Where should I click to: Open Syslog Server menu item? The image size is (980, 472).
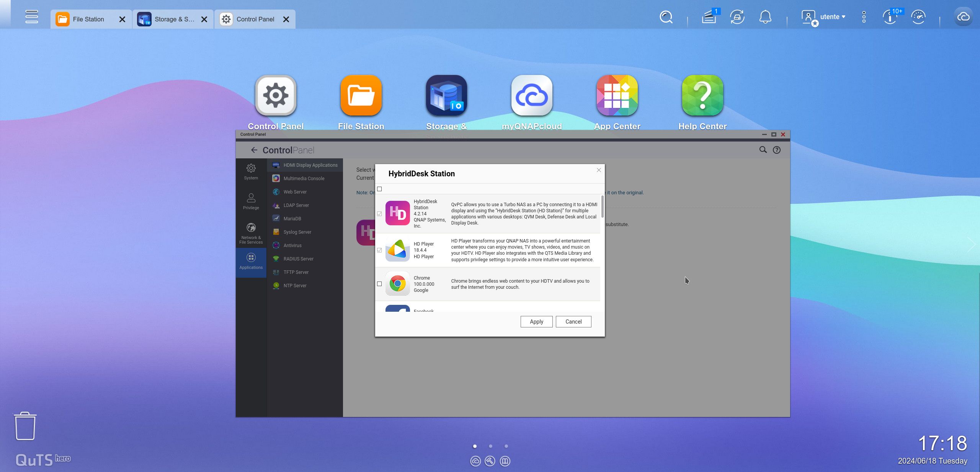(x=305, y=232)
